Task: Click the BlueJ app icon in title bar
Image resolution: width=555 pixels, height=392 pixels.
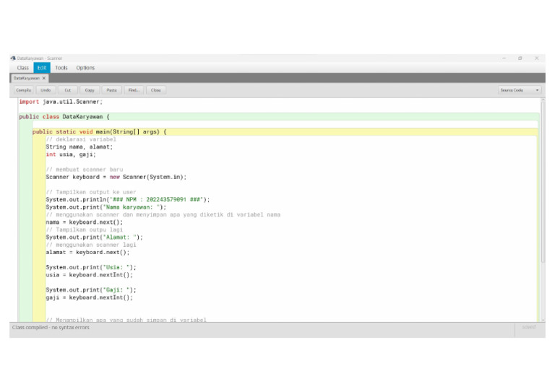Action: (13, 58)
